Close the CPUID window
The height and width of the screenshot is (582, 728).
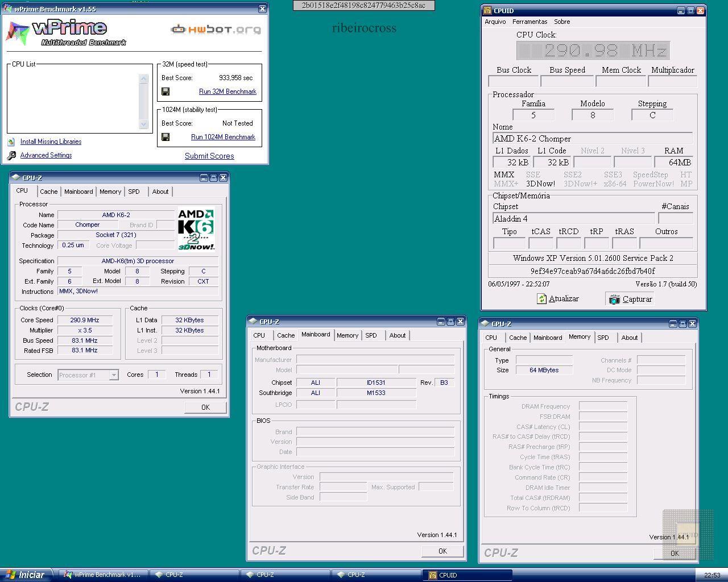coord(701,10)
